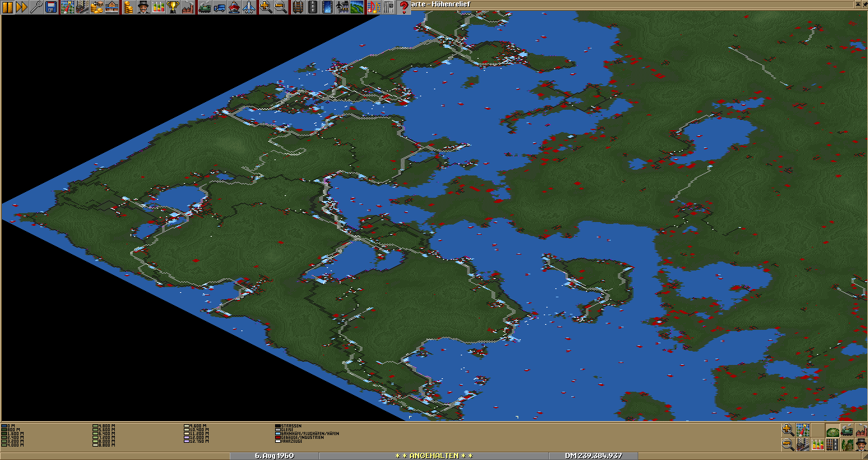
Task: Center the minimap using the compass map button
Action: pos(803,430)
